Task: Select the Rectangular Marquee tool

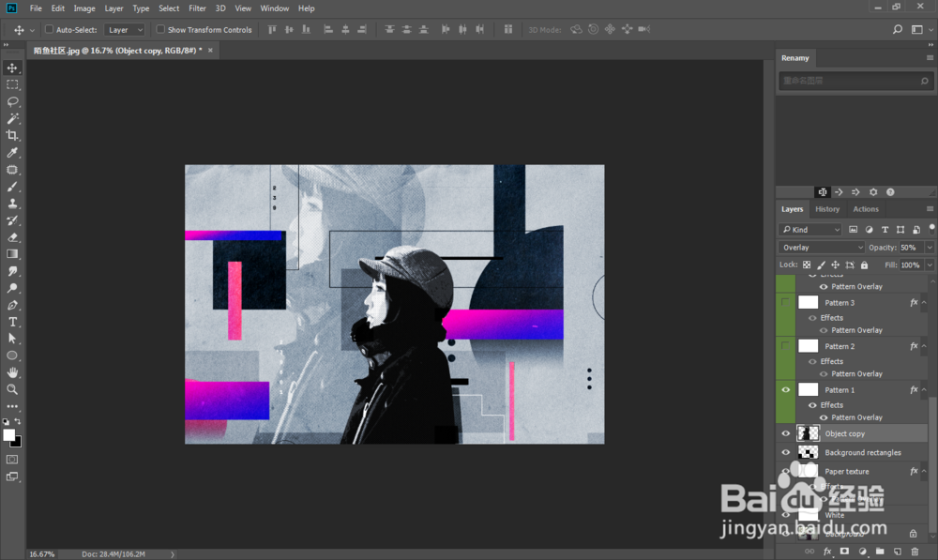Action: pyautogui.click(x=12, y=84)
